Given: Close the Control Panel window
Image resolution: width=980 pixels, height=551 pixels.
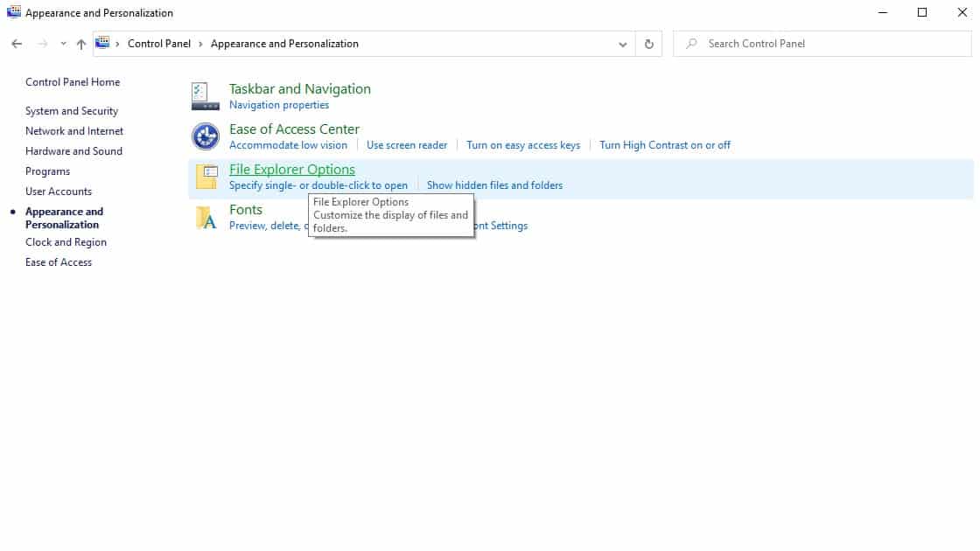Looking at the screenshot, I should [x=962, y=12].
